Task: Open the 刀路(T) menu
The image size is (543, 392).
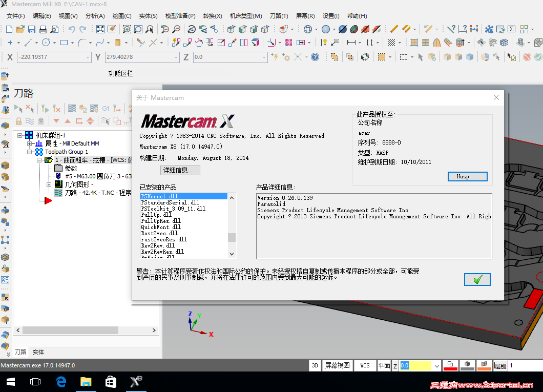Action: 279,16
